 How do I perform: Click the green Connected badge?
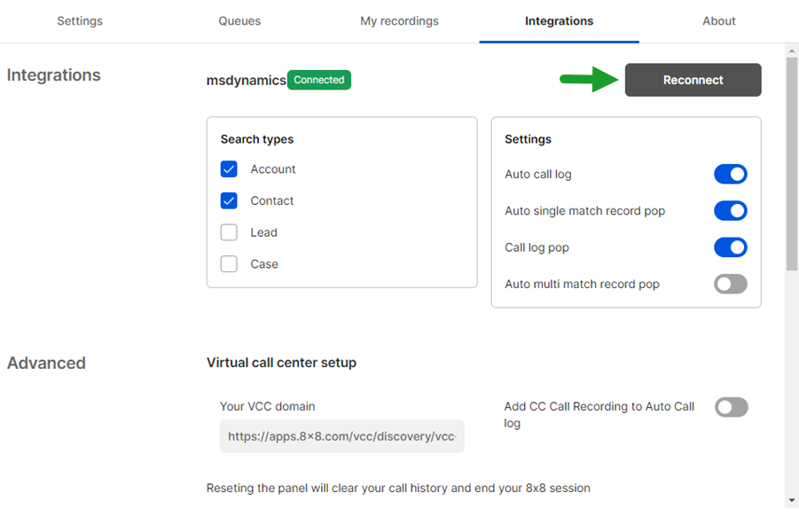coord(318,80)
